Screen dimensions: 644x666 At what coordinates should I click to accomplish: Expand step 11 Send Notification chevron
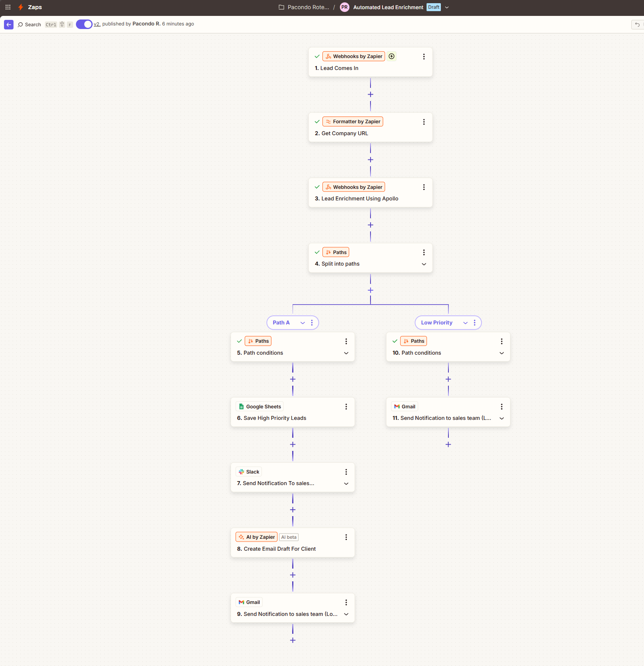502,418
